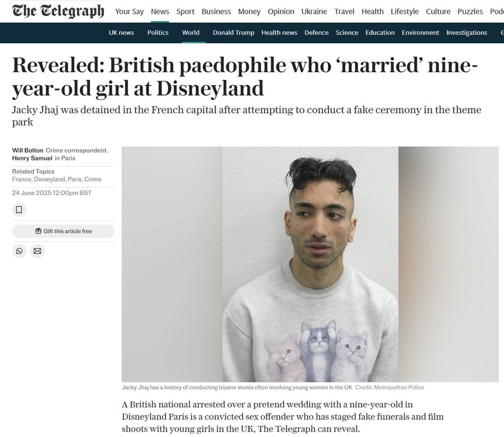504x437 pixels.
Task: Share article via email envelope icon
Action: (37, 251)
